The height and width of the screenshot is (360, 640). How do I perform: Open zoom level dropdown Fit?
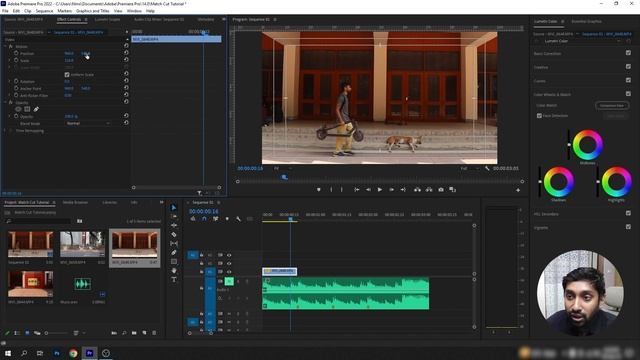[282, 168]
